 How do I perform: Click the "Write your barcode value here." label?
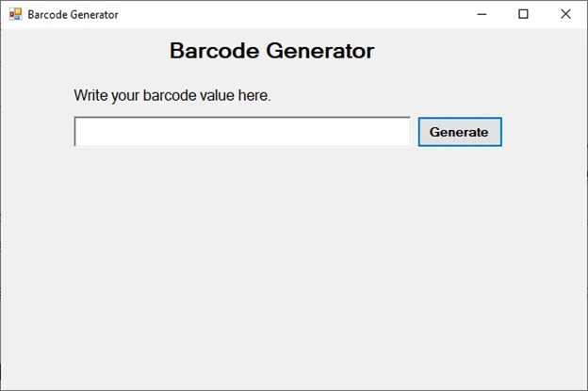click(x=172, y=95)
